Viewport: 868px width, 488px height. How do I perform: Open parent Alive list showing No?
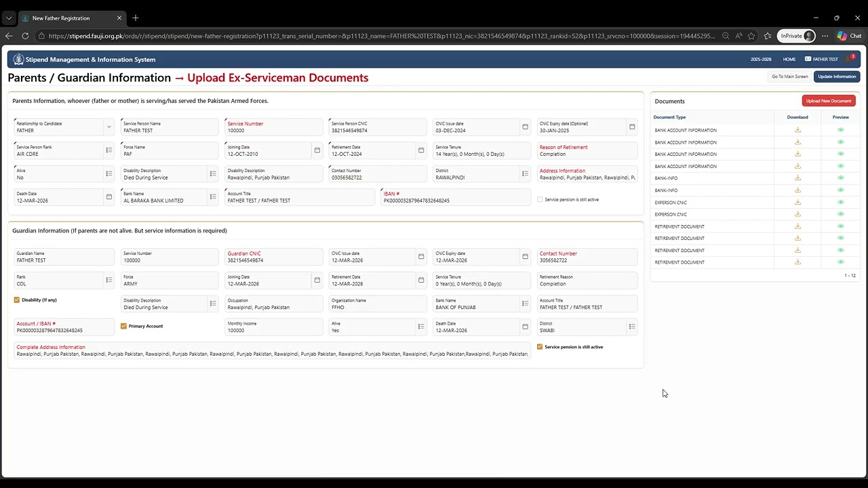[x=108, y=174]
